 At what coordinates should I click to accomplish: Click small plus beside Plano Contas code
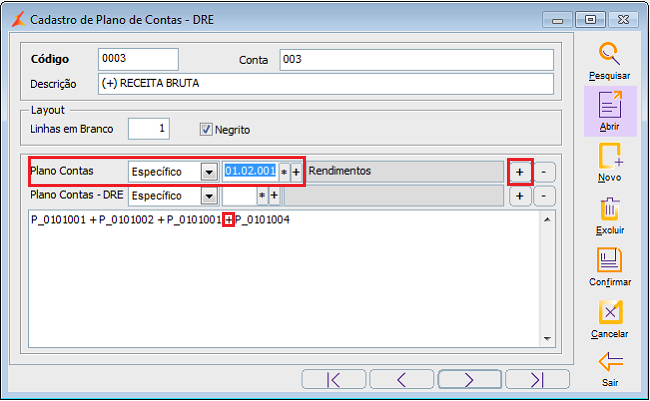296,172
